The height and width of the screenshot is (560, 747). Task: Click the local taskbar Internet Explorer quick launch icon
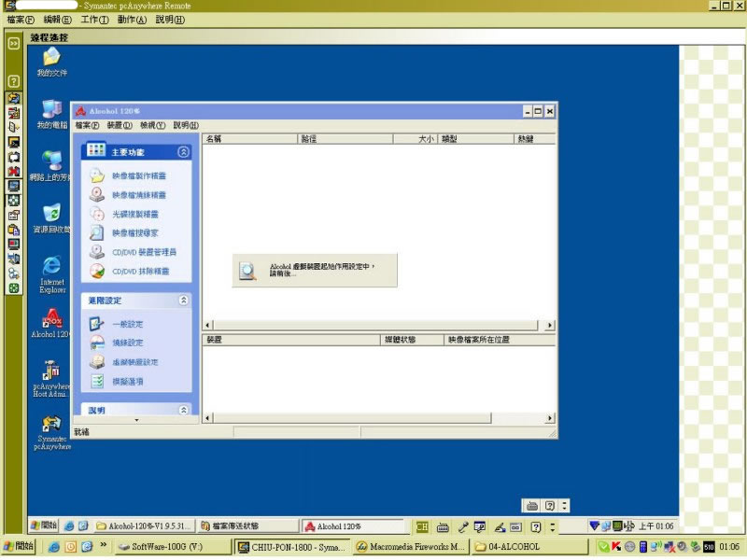click(x=54, y=547)
